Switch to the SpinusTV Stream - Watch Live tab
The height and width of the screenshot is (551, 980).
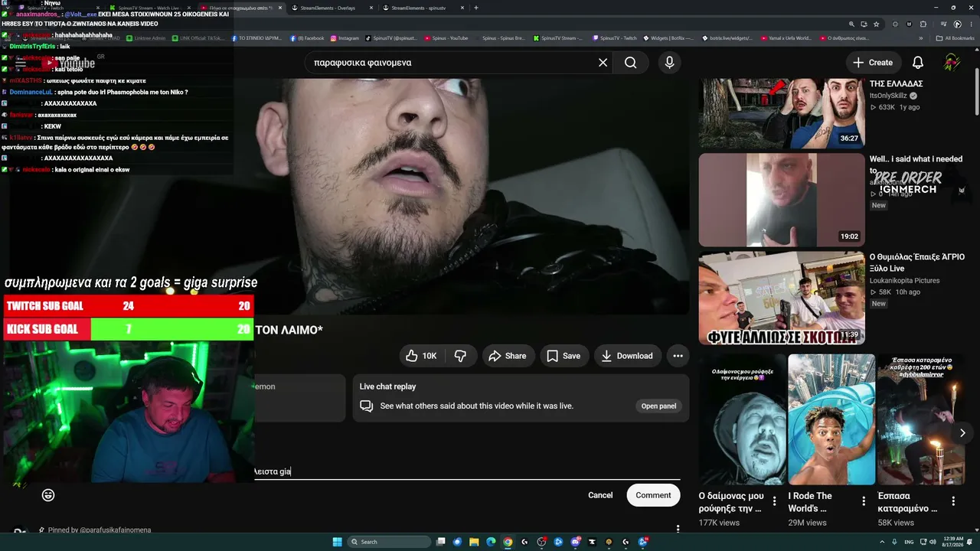pos(149,8)
